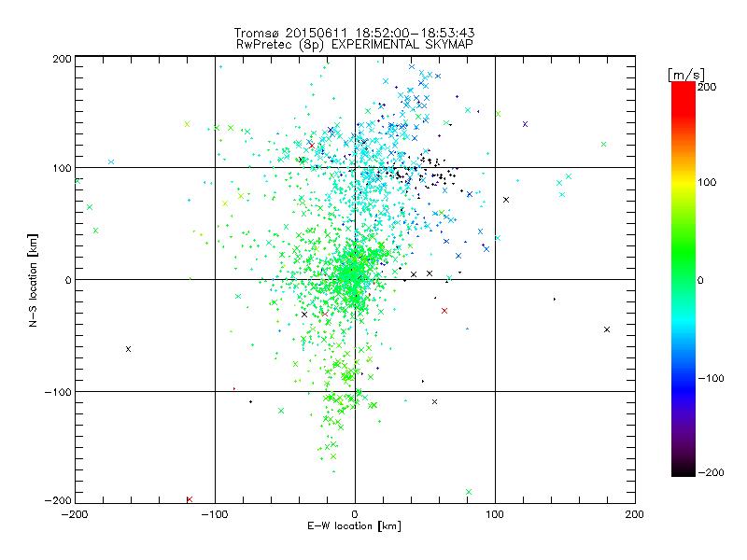Click the title 'Tromsø 20150611 18:52:00-18:53:43'
Screen dimensions: 747x560
pyautogui.click(x=354, y=33)
